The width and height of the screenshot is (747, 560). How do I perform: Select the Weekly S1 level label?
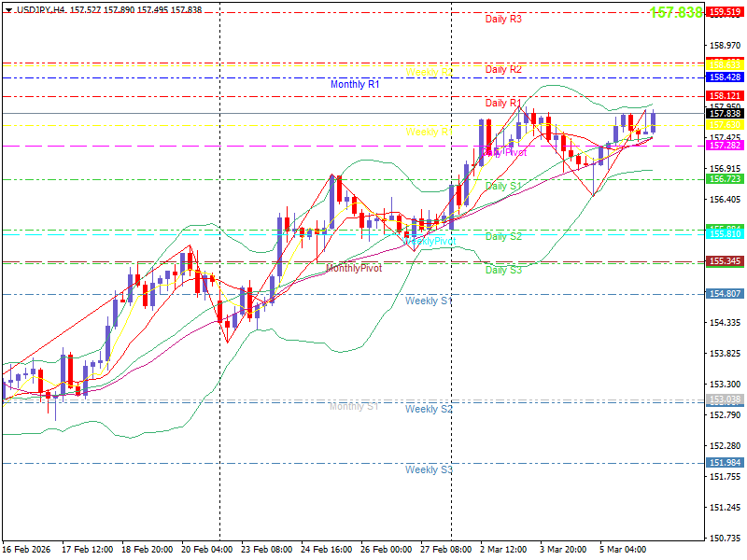click(x=429, y=301)
